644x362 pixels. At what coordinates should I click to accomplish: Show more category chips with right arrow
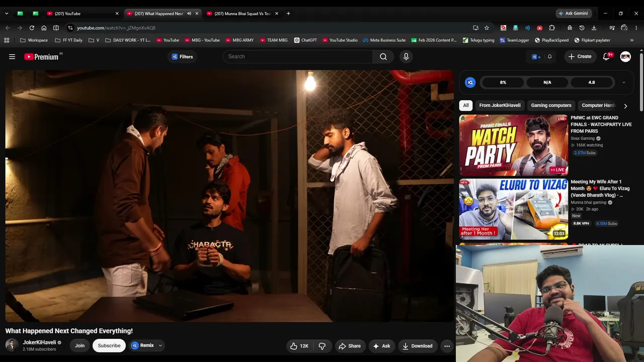[x=625, y=106]
